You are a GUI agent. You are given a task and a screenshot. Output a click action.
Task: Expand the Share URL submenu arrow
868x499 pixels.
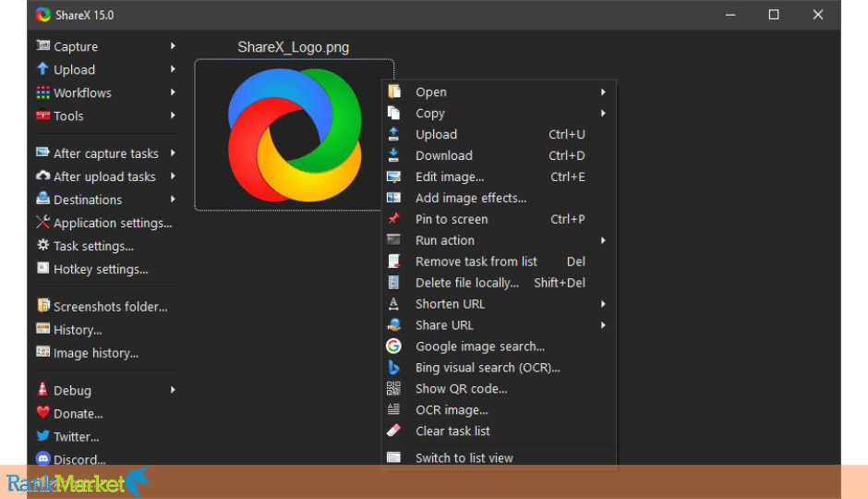[603, 325]
